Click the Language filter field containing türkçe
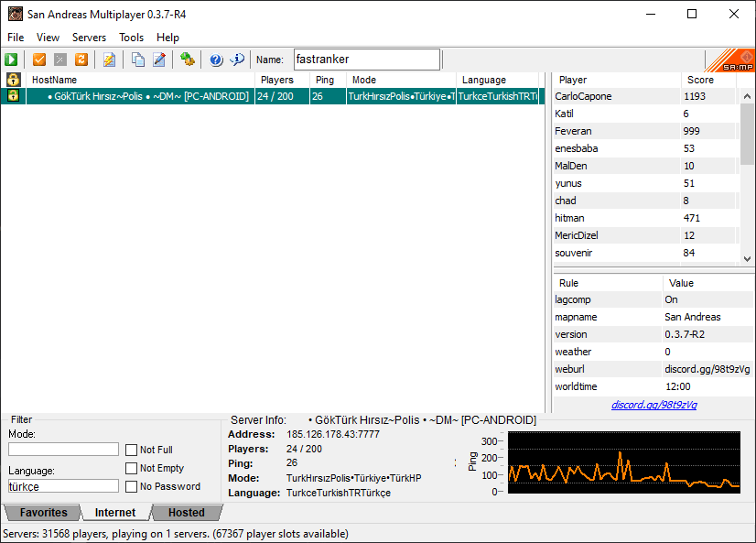The image size is (756, 543). 63,486
